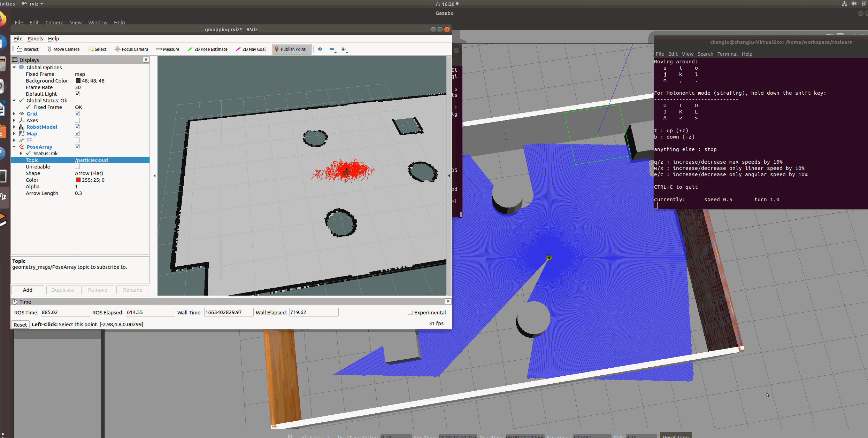Click the Background Color swatch

pyautogui.click(x=78, y=80)
